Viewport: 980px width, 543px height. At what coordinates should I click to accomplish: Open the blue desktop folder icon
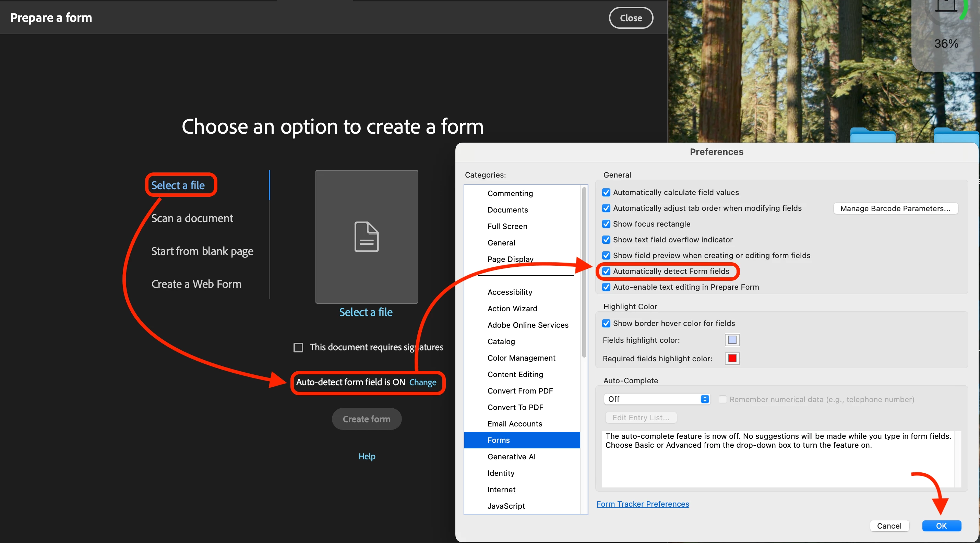click(x=872, y=136)
